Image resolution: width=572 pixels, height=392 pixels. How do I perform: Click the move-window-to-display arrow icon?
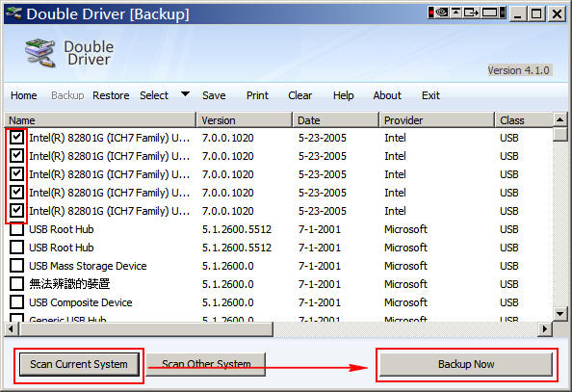pyautogui.click(x=471, y=13)
